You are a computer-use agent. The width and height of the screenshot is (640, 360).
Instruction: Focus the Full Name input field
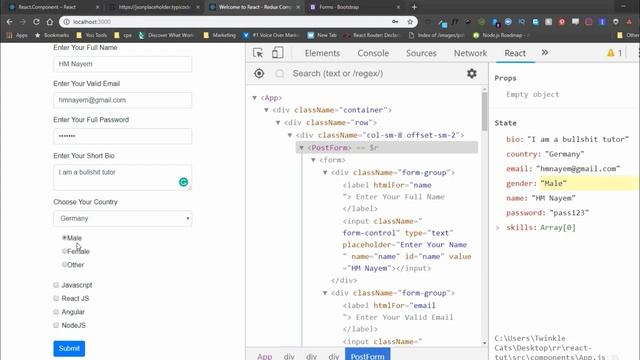[x=122, y=64]
